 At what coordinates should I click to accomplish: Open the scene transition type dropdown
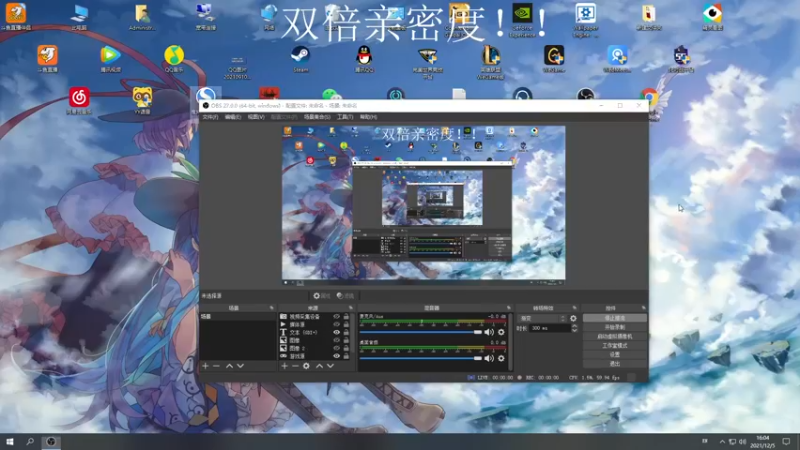pyautogui.click(x=542, y=318)
